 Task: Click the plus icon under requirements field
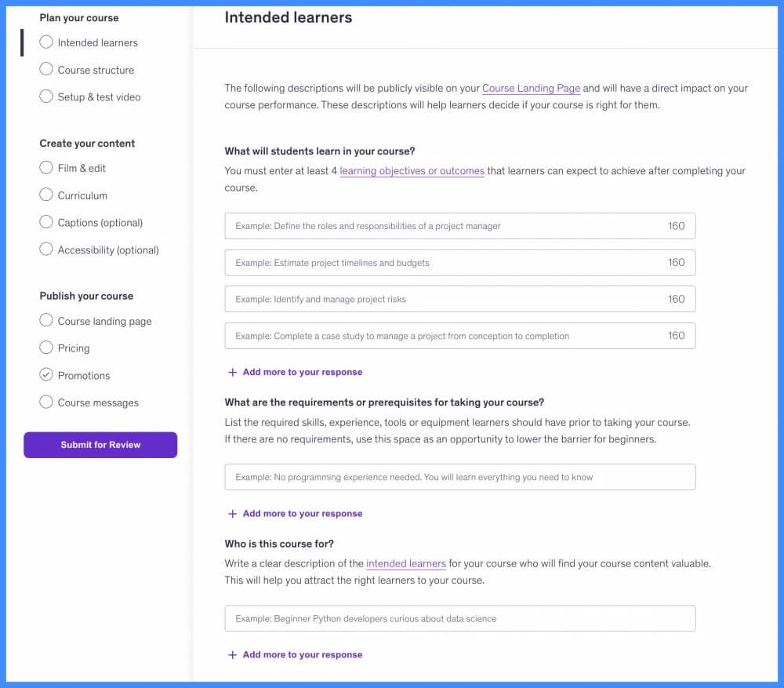(232, 514)
